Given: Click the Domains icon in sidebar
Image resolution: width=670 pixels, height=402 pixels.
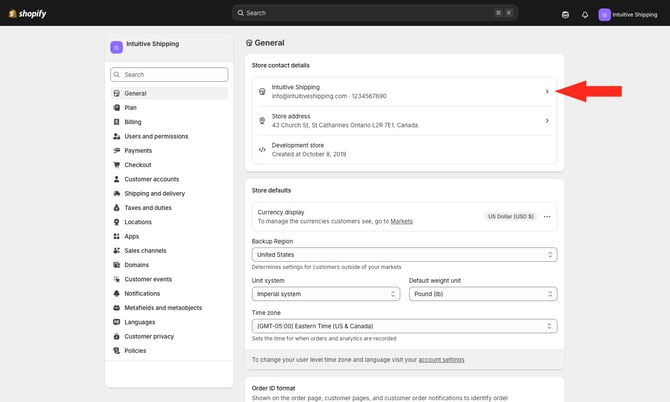Looking at the screenshot, I should 116,265.
